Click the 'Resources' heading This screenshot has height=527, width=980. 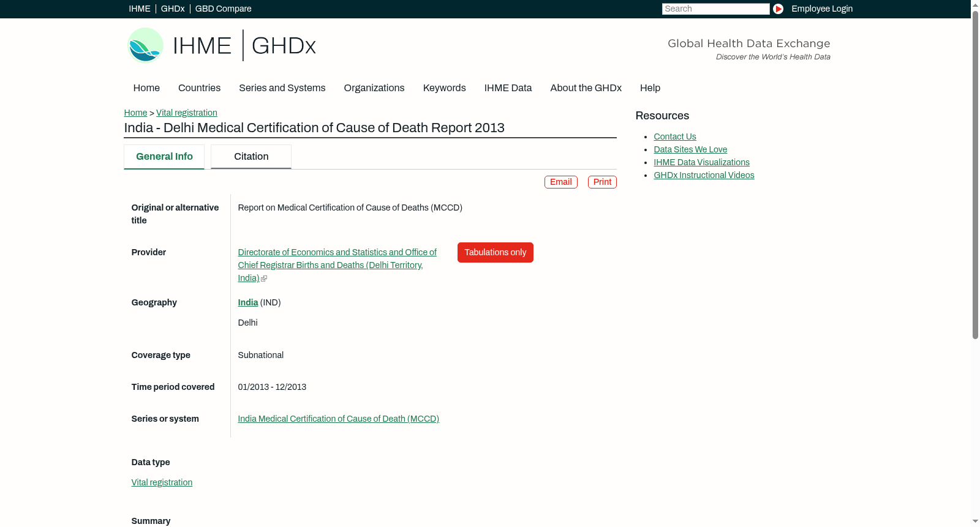pos(662,116)
